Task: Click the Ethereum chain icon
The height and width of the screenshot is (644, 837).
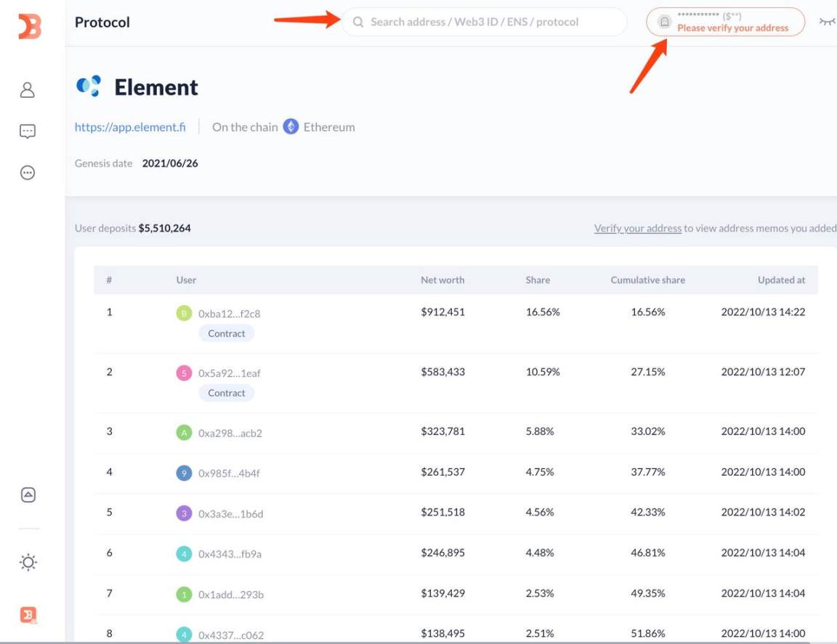Action: 291,126
